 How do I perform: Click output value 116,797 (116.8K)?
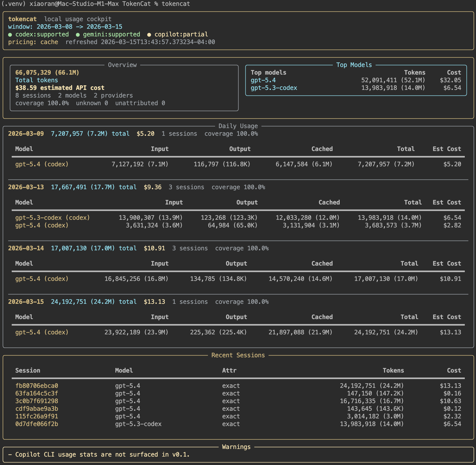point(222,164)
